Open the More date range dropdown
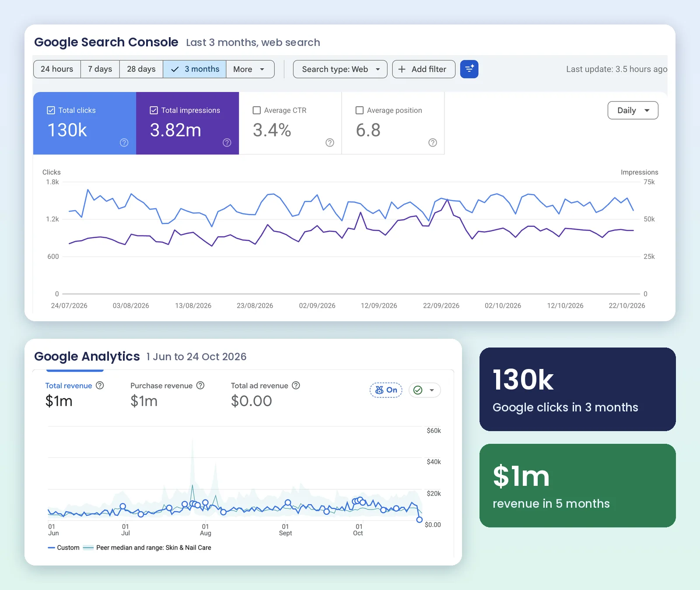Image resolution: width=700 pixels, height=590 pixels. 250,69
